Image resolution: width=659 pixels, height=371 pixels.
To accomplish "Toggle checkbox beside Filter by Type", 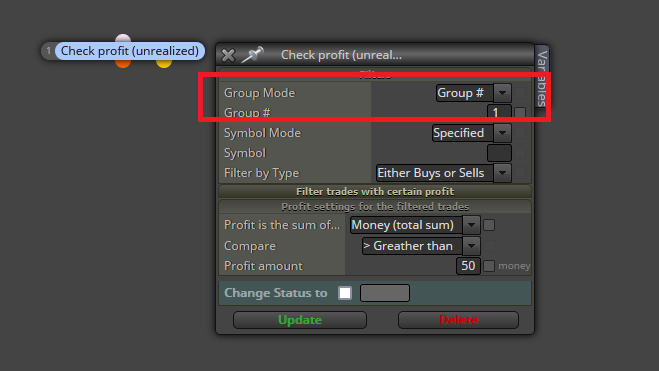I will [x=520, y=173].
